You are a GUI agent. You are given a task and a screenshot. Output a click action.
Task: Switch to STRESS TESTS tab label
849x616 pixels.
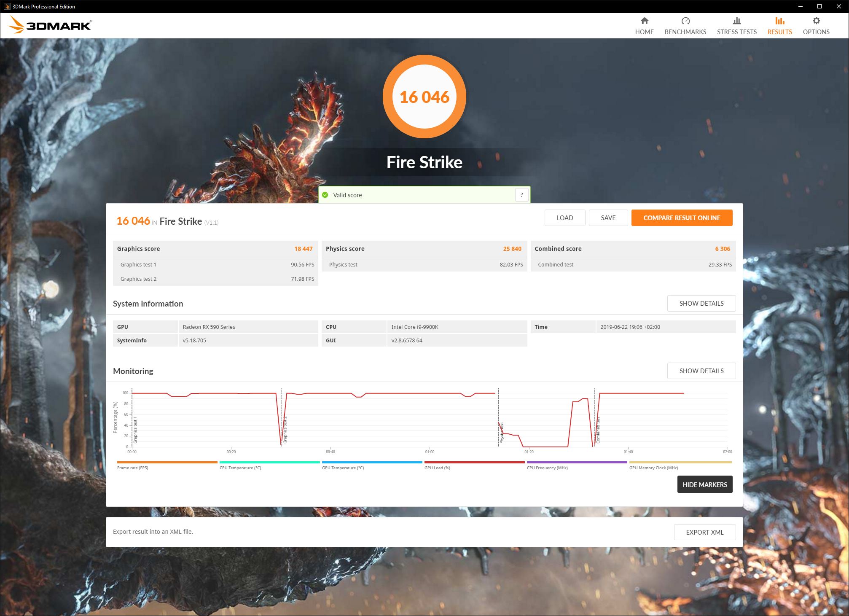[x=736, y=32]
